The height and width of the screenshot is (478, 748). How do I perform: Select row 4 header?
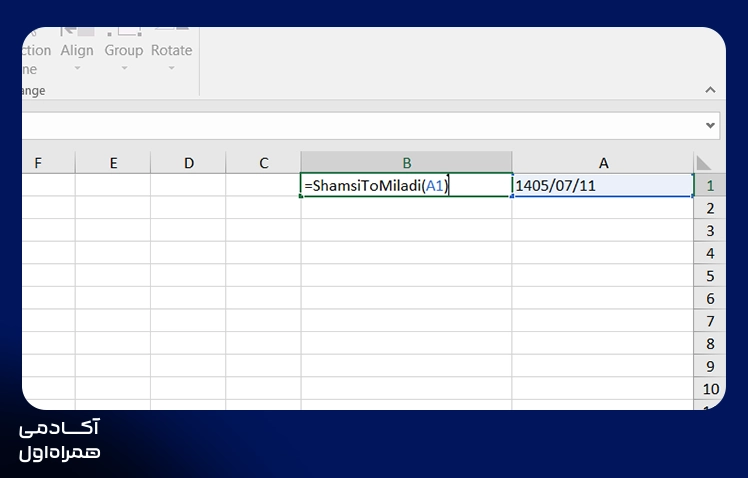tap(710, 253)
